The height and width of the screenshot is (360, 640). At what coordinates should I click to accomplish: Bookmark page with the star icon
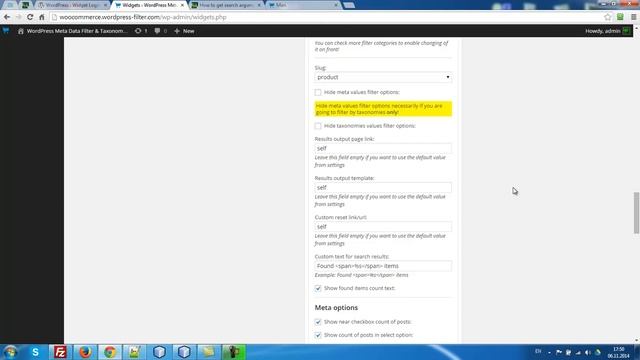[x=608, y=17]
